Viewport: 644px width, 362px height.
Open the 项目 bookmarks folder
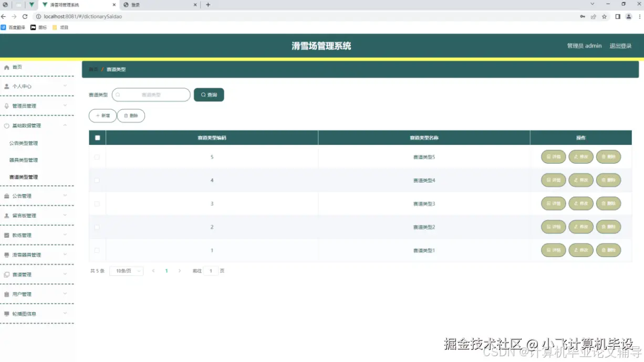61,27
